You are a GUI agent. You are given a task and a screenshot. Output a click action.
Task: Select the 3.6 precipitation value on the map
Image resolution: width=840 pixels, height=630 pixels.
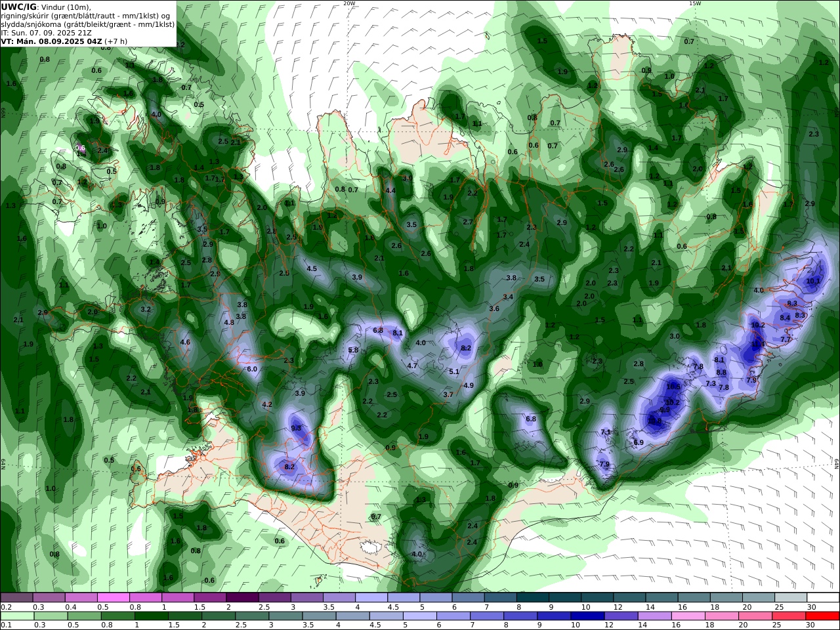pos(494,308)
